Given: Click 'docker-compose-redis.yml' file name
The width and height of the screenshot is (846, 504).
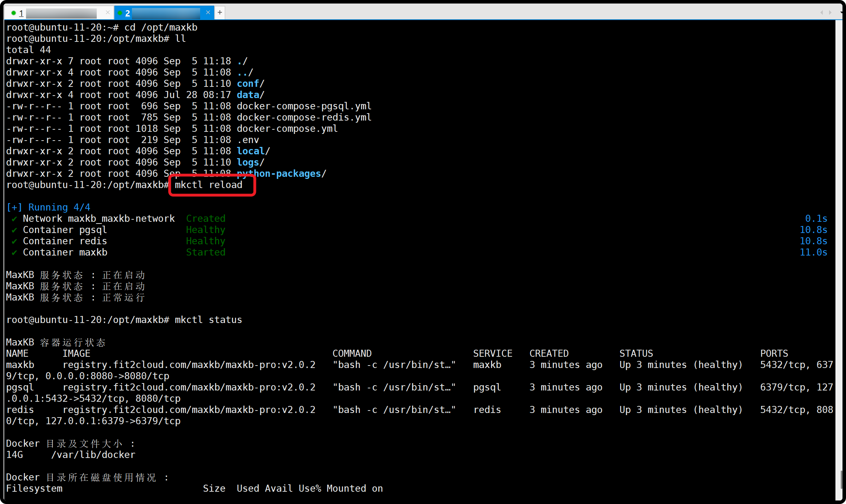Looking at the screenshot, I should tap(304, 117).
